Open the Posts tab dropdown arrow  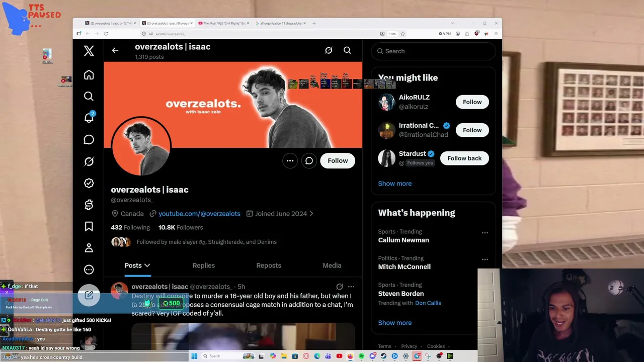point(147,265)
